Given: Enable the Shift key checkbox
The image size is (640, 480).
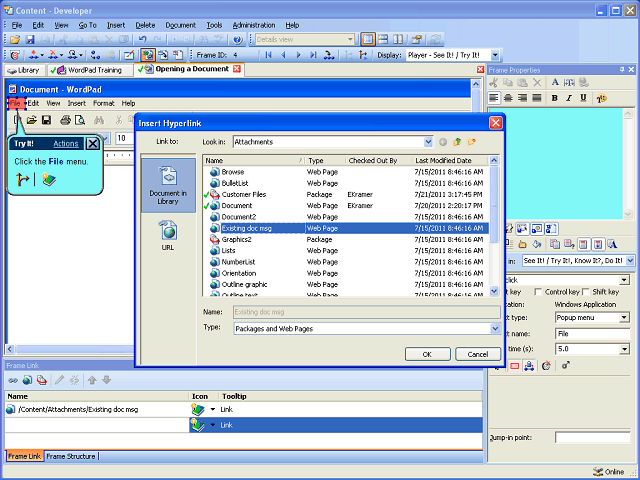Looking at the screenshot, I should pos(586,292).
